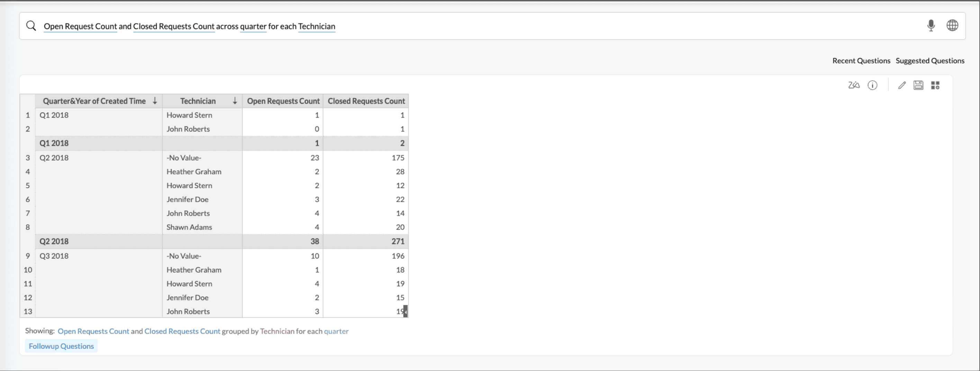Select the Open Requests Count column header
This screenshot has width=980, height=371.
click(283, 101)
